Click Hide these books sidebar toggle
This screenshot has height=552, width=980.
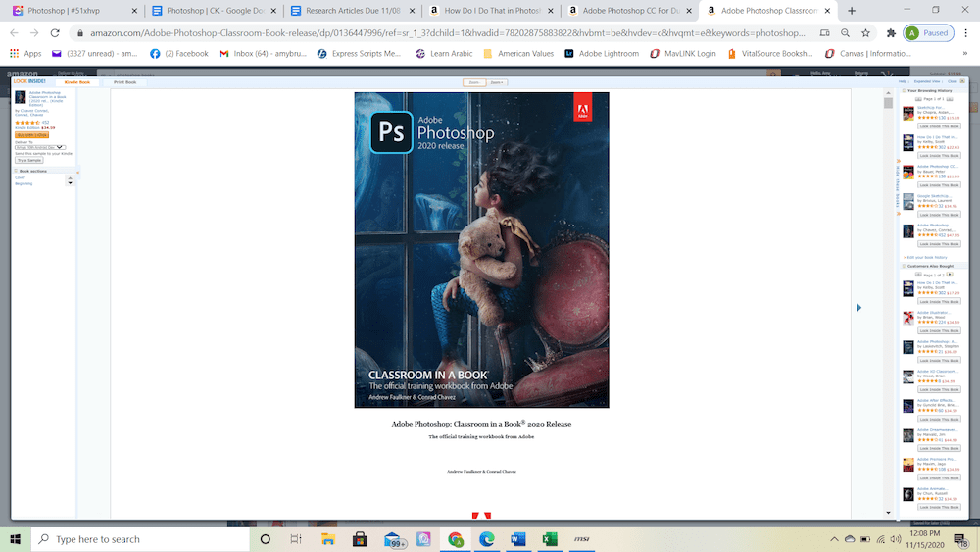tap(898, 187)
